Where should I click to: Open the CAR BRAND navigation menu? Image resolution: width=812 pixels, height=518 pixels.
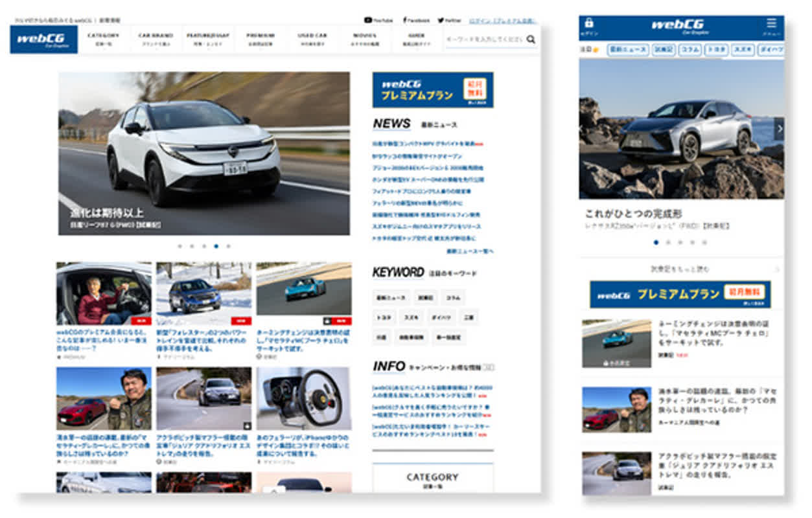tap(156, 39)
